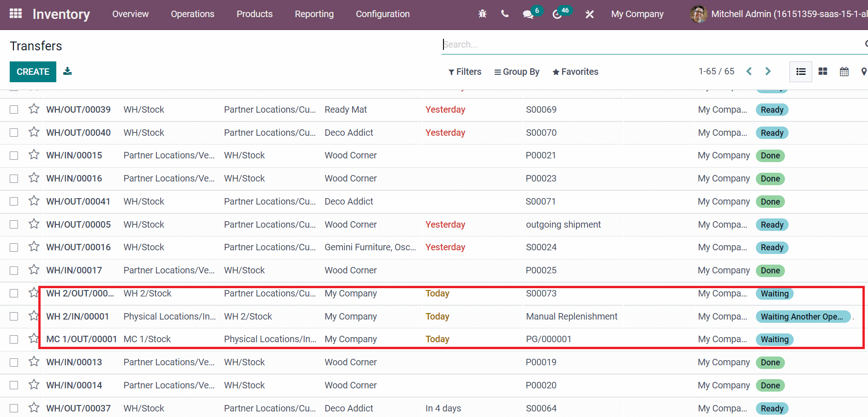Click Gemini Furniture contact cell
868x417 pixels.
point(370,247)
